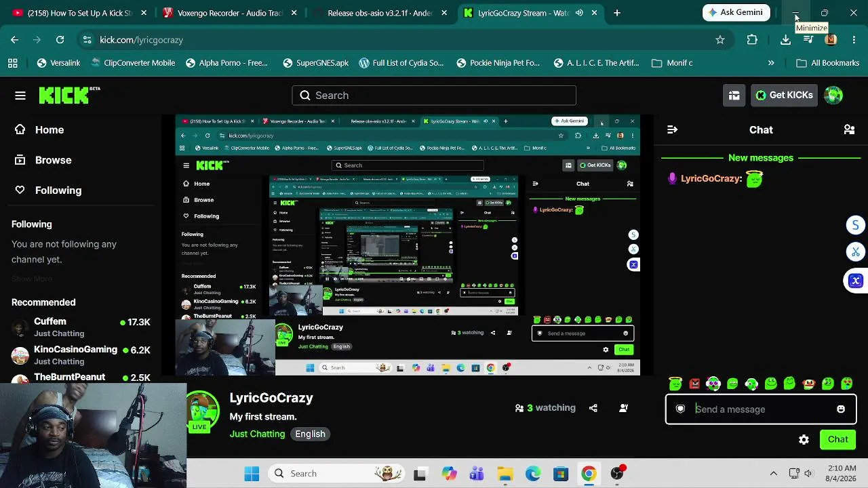Reload the current page
The image size is (868, 488).
pos(60,40)
